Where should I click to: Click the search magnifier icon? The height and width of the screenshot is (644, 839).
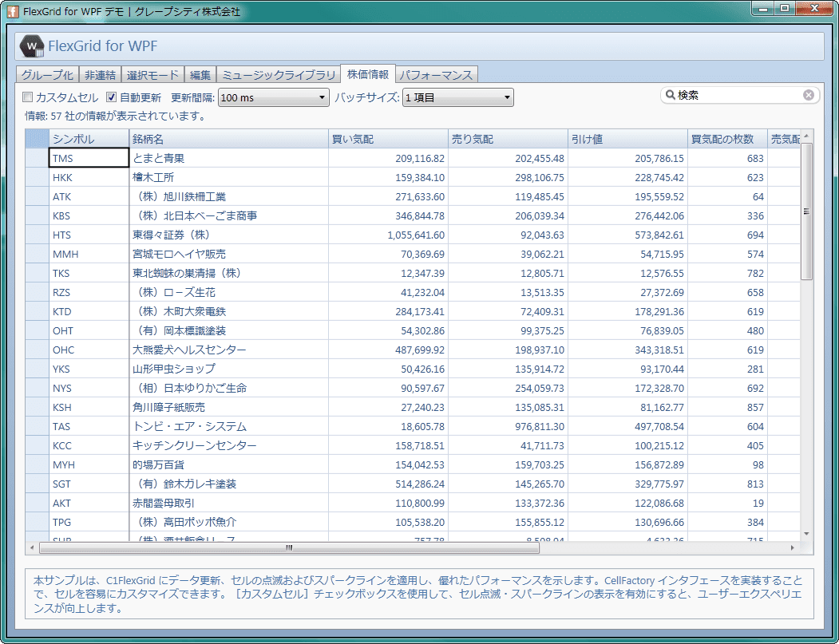670,95
